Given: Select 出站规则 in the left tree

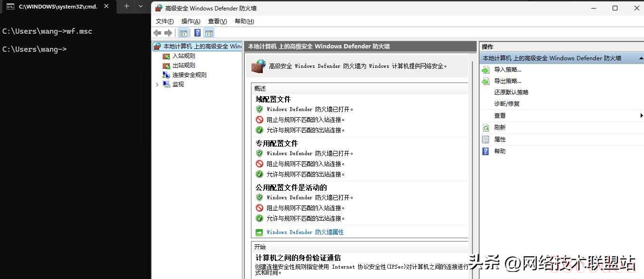Looking at the screenshot, I should pyautogui.click(x=183, y=65).
